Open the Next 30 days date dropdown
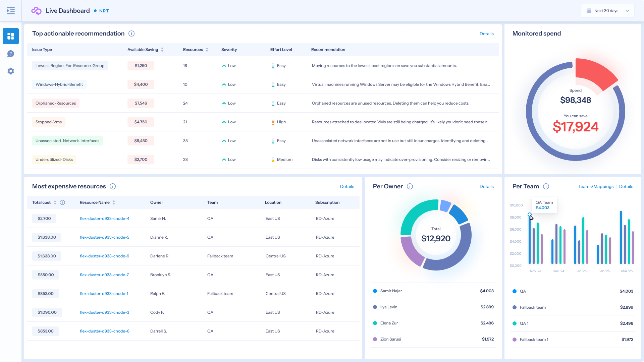Viewport: 644px width, 362px height. [x=608, y=11]
